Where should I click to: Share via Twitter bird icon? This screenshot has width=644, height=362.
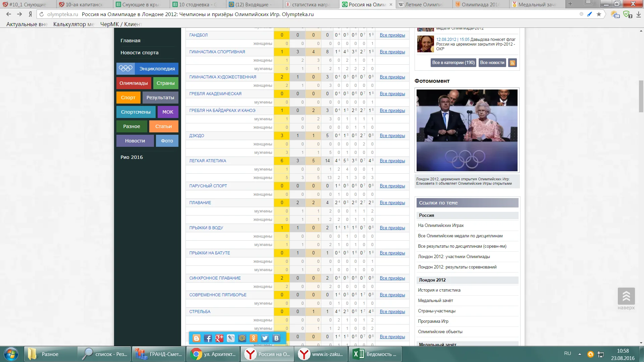265,338
